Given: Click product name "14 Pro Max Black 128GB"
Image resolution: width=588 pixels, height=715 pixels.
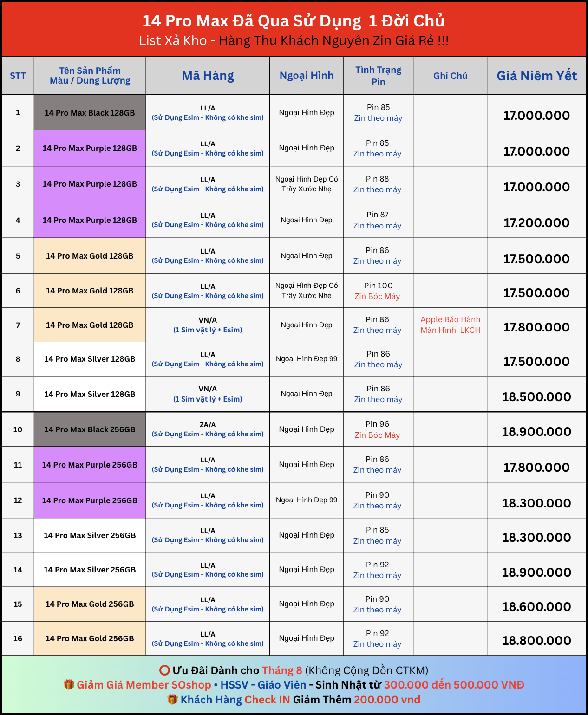Looking at the screenshot, I should (x=90, y=113).
